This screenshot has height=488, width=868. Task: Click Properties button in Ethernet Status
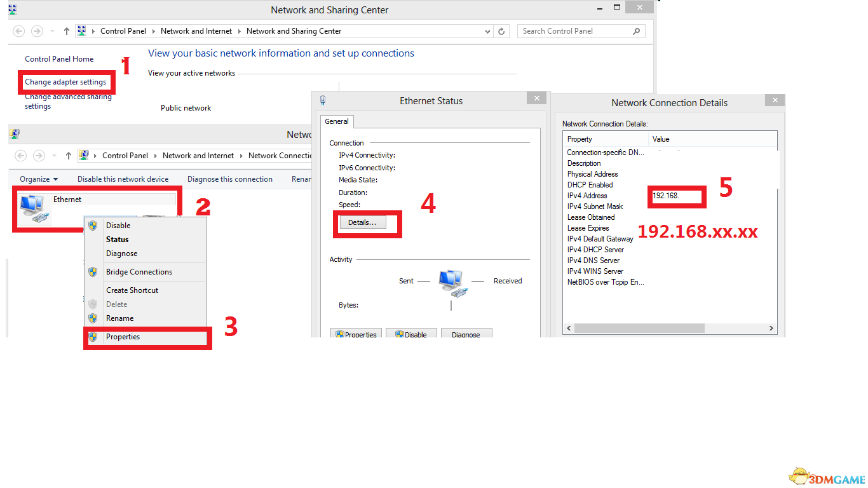click(356, 334)
